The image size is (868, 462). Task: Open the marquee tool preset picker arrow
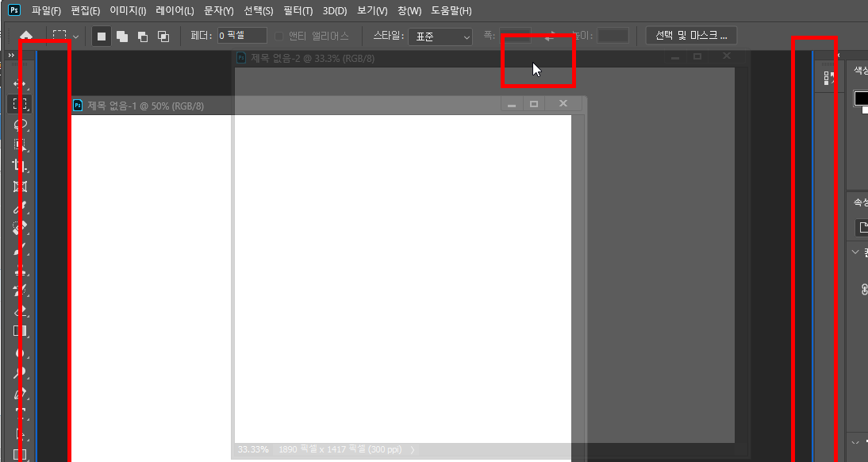coord(75,37)
